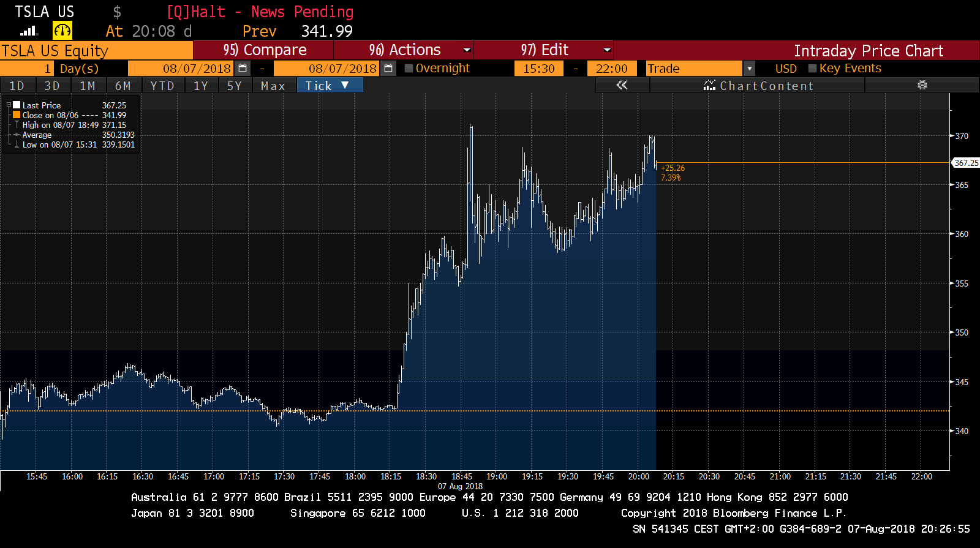The image size is (980, 548).
Task: Collapse the legend tree expander box
Action: coord(9,105)
